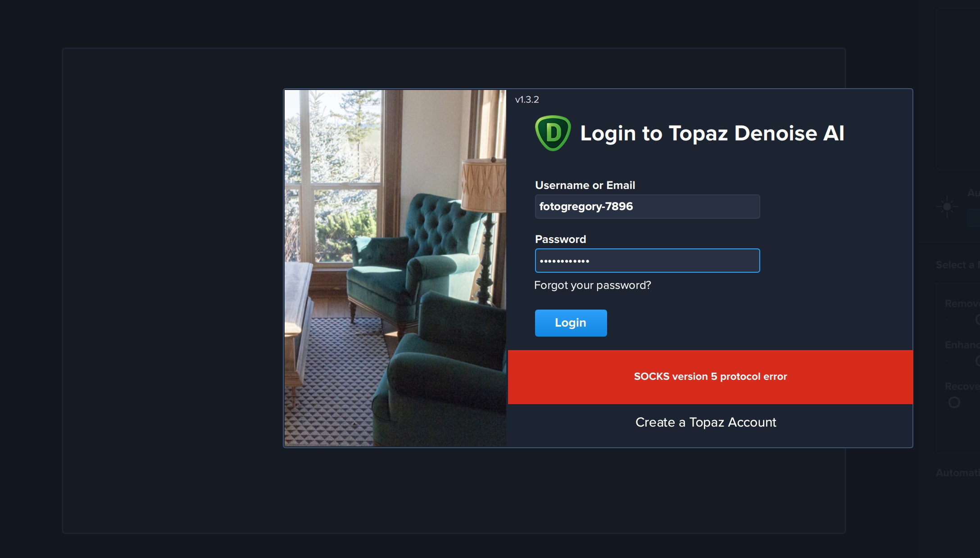980x558 pixels.
Task: Click the dimmed Remove noise slider label
Action: [962, 304]
